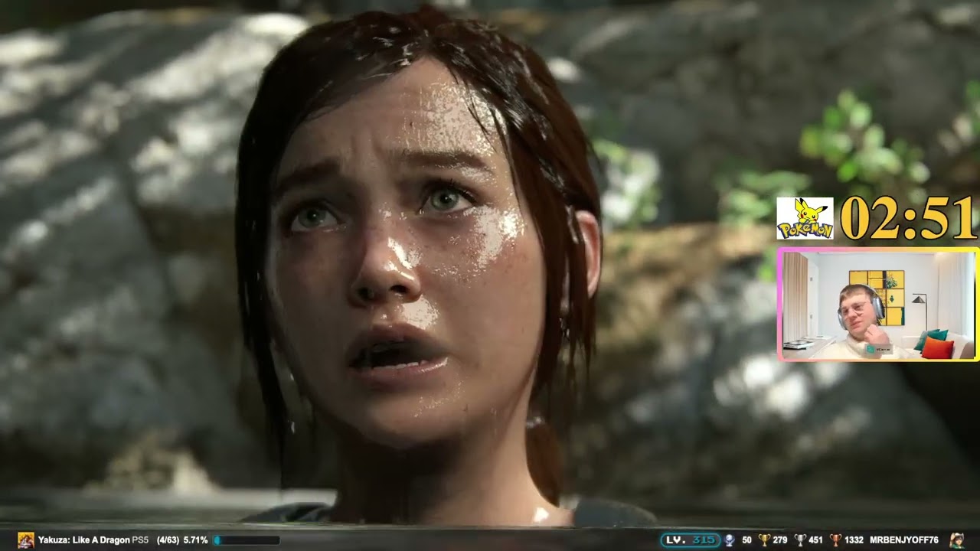The width and height of the screenshot is (980, 551).
Task: Click the Pokémon logo beside the timer
Action: tap(805, 218)
